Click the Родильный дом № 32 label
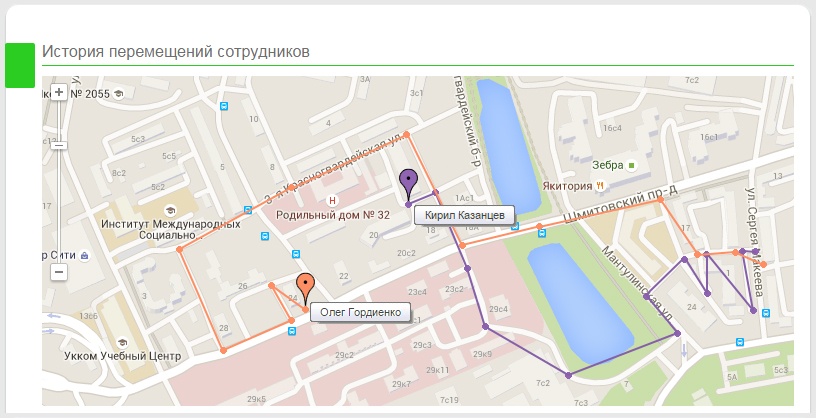The image size is (816, 418). pos(333,215)
